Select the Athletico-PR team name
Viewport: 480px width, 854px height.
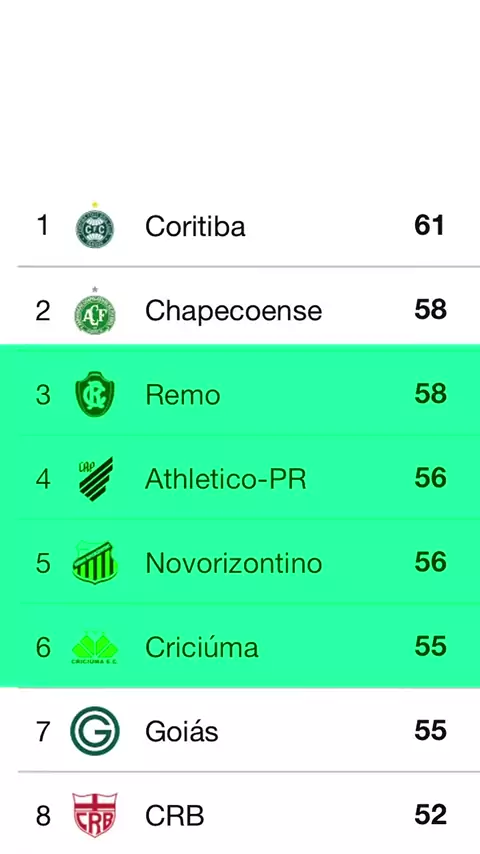[x=226, y=479]
